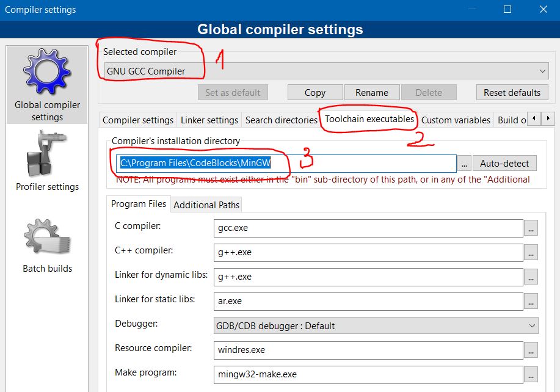Browse for the C compiler executable
560x392 pixels.
click(x=531, y=228)
